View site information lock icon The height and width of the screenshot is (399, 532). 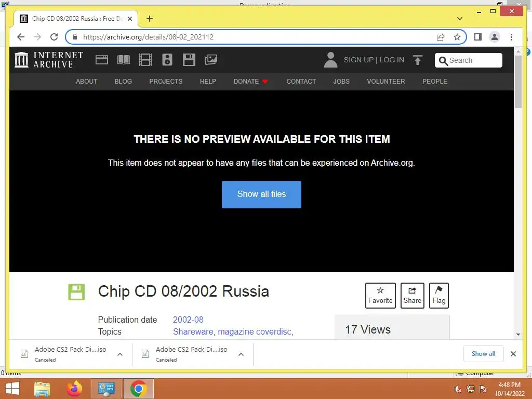tap(75, 37)
